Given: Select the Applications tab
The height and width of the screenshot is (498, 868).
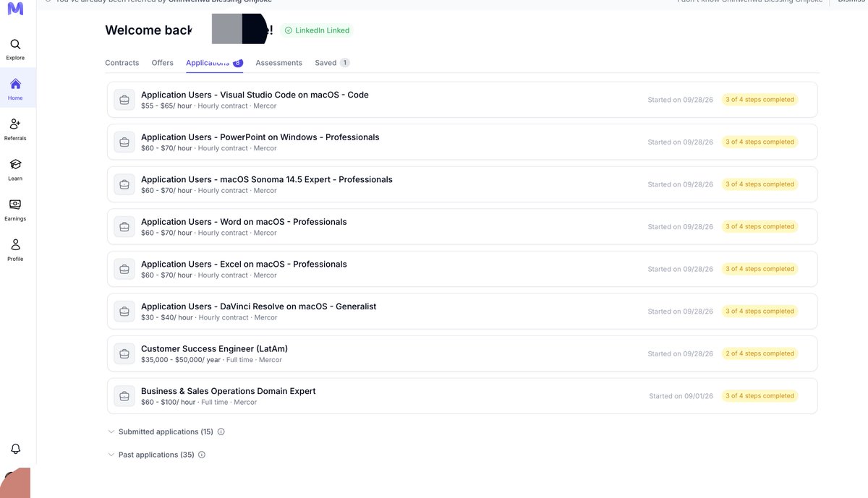Looking at the screenshot, I should point(214,63).
